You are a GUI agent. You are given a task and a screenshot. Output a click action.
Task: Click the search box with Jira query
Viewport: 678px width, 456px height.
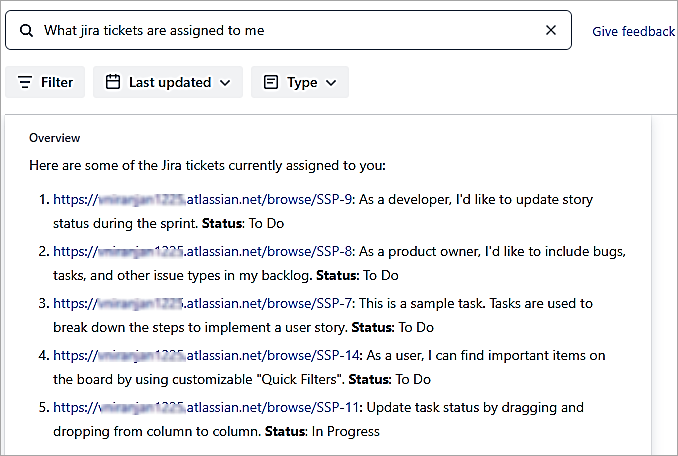[288, 30]
